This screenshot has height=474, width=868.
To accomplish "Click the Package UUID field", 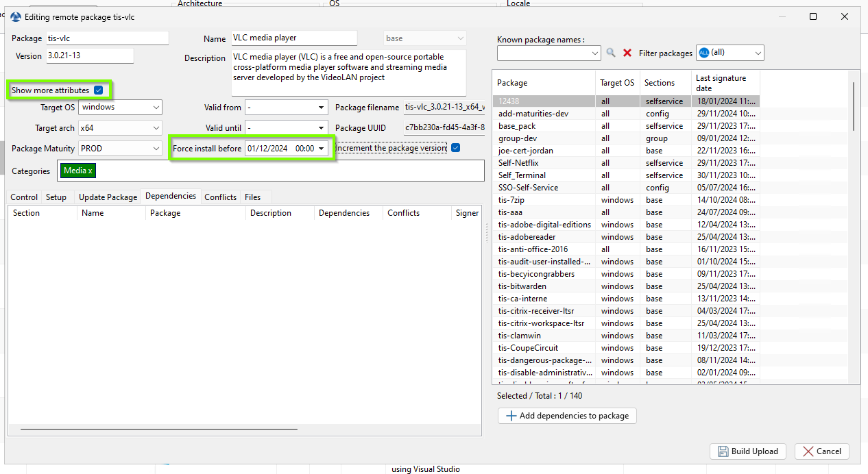I will (x=444, y=128).
